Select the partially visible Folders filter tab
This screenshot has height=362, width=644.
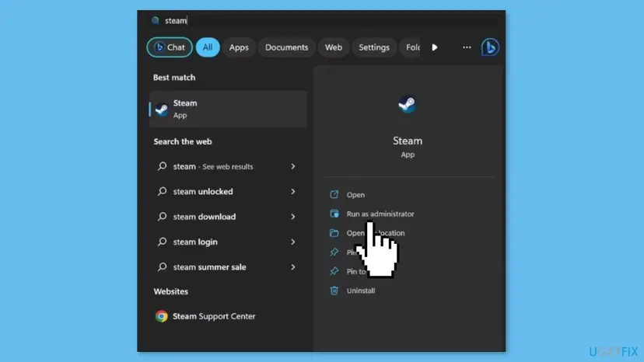pyautogui.click(x=411, y=47)
